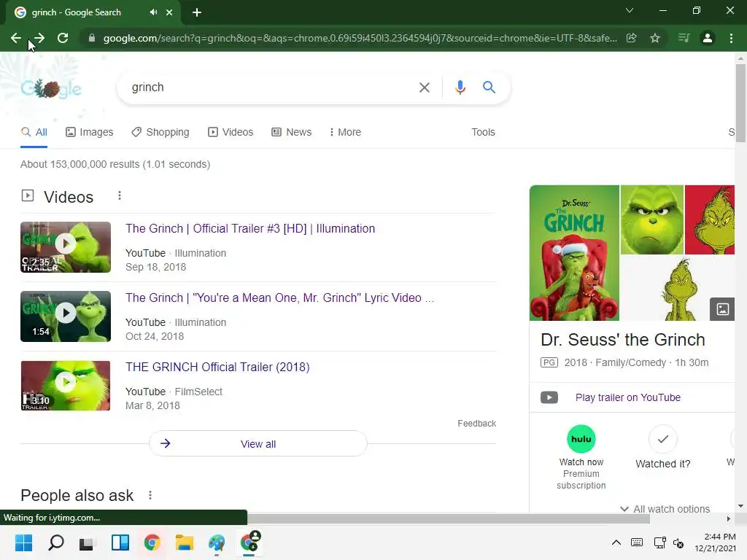Click the YouTube icon beside the trailer link
The image size is (747, 560).
coord(549,397)
